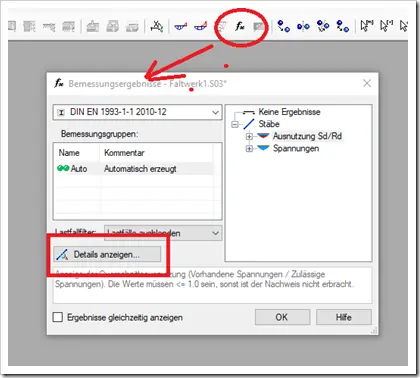420x378 pixels.
Task: Click the structural system icon with green arrows
Action: click(157, 26)
